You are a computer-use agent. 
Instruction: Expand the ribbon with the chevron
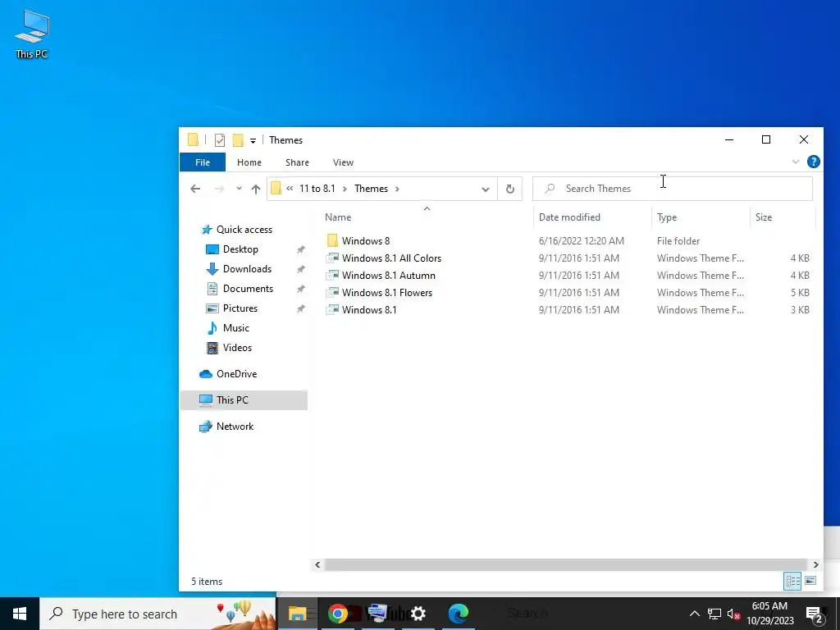point(796,162)
